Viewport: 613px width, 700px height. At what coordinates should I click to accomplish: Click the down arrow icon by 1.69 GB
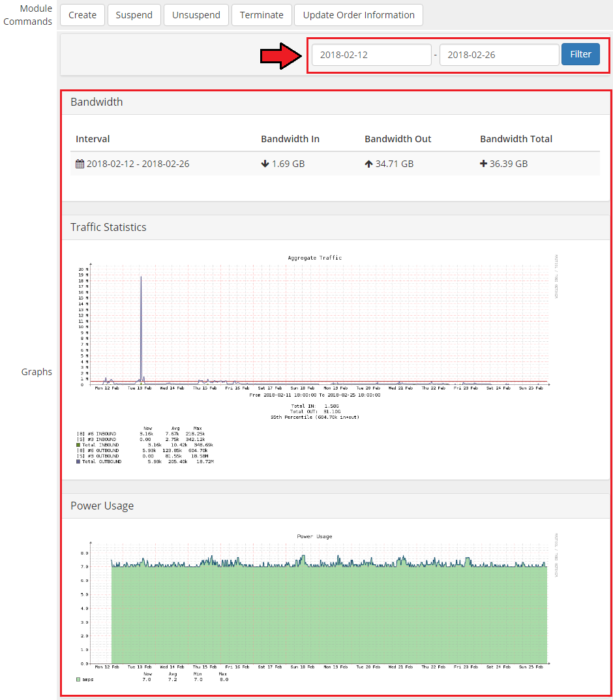coord(265,164)
